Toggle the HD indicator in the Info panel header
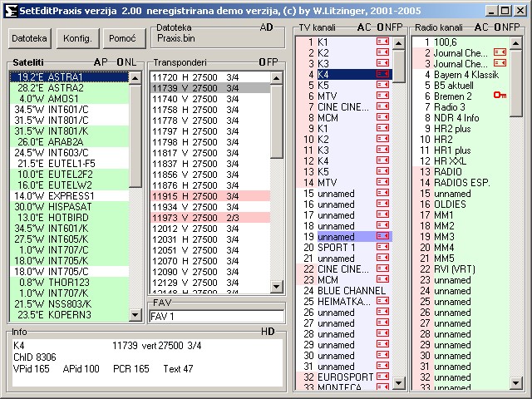This screenshot has width=532, height=399. (x=268, y=332)
